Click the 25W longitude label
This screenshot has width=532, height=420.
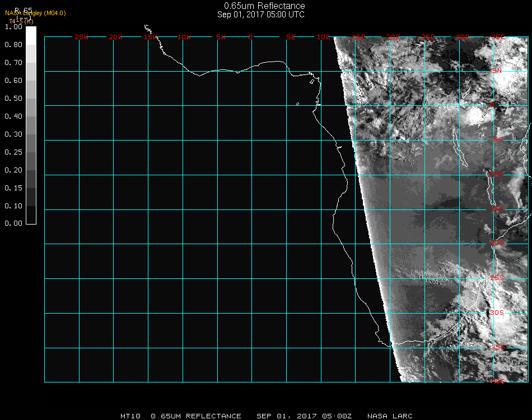81,37
